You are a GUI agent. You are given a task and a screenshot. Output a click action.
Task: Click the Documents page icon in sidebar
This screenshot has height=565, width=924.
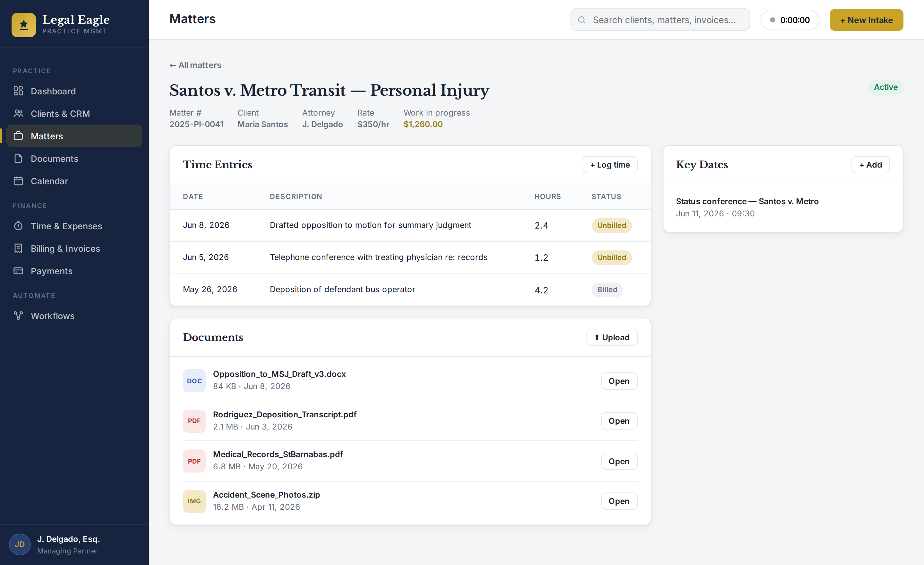coord(18,158)
